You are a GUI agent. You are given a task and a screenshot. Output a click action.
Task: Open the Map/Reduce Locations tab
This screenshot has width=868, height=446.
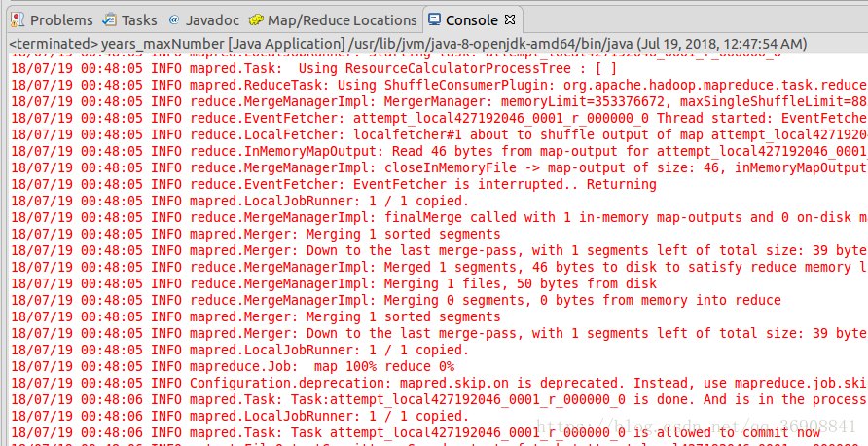click(333, 20)
